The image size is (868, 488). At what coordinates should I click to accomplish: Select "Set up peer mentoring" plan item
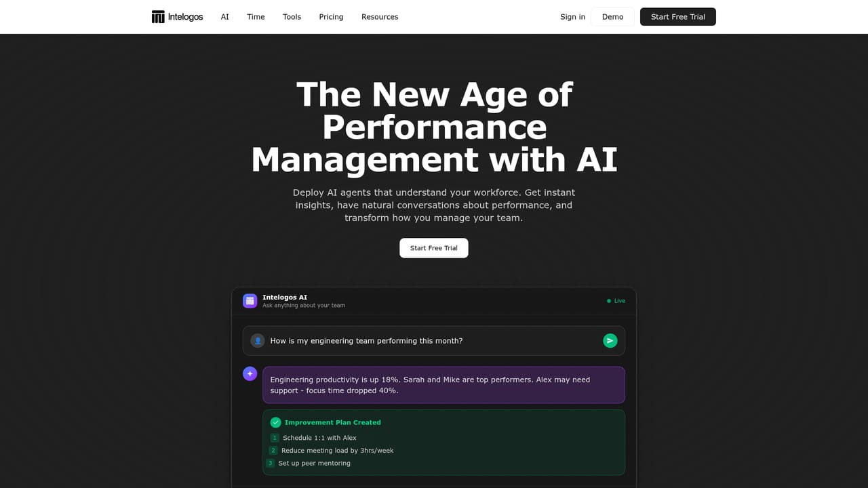pos(315,464)
